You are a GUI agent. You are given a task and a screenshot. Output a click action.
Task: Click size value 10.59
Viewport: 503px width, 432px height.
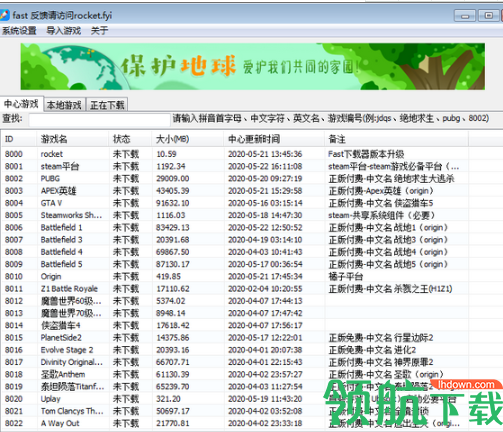pos(166,154)
